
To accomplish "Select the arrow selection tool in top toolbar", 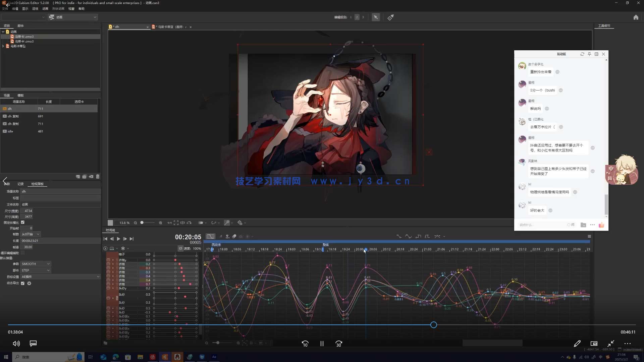I will (x=376, y=17).
